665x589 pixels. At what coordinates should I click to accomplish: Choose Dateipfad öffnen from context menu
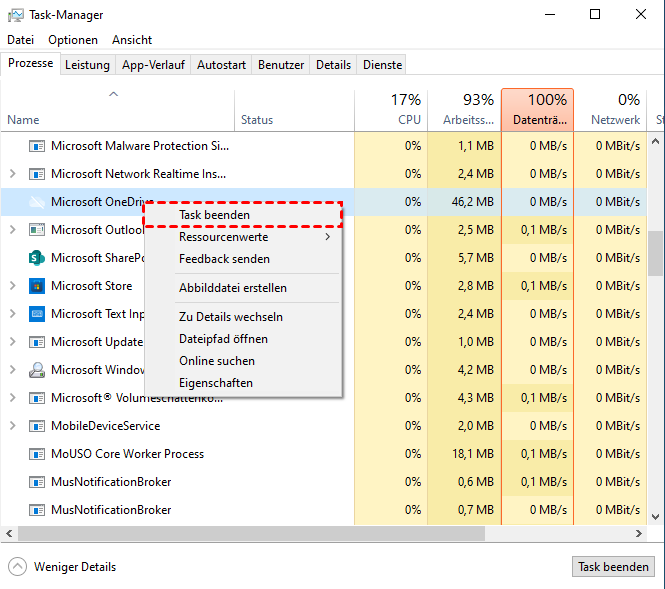(223, 339)
